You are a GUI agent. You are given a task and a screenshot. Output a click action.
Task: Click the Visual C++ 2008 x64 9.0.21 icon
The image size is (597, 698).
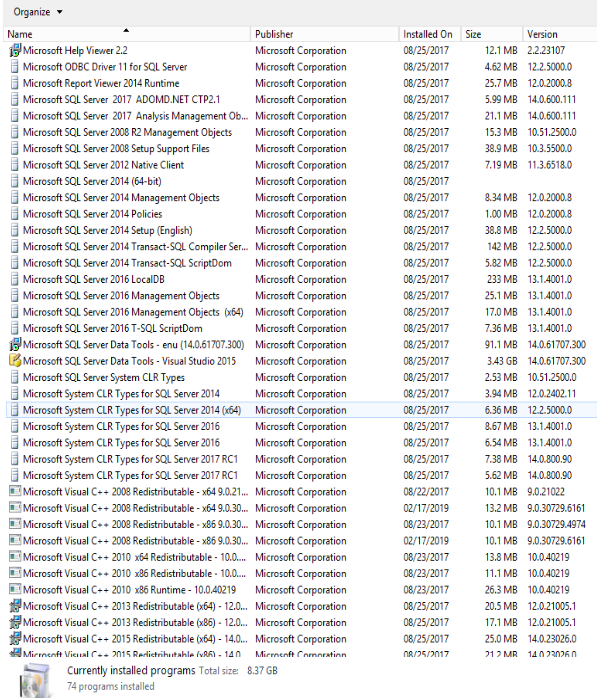15,492
